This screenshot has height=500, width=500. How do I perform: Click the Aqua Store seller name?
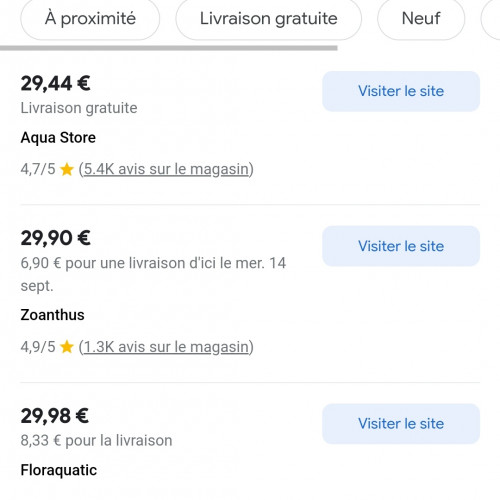click(58, 138)
